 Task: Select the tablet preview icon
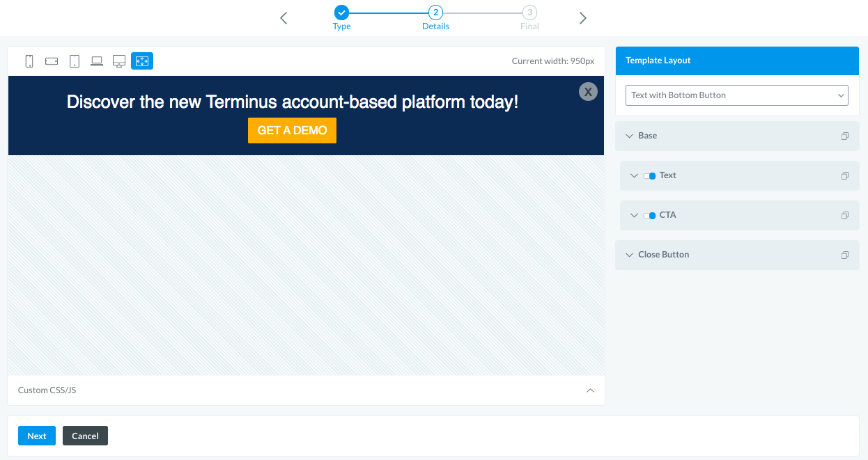tap(74, 61)
